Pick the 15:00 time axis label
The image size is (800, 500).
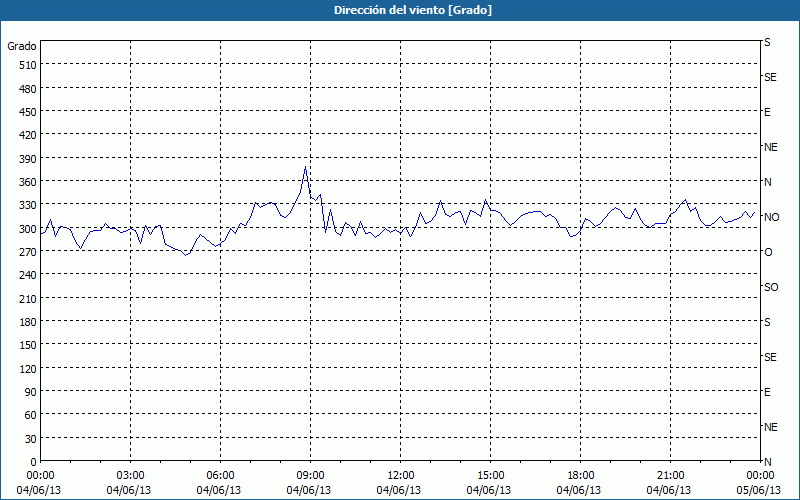[490, 475]
